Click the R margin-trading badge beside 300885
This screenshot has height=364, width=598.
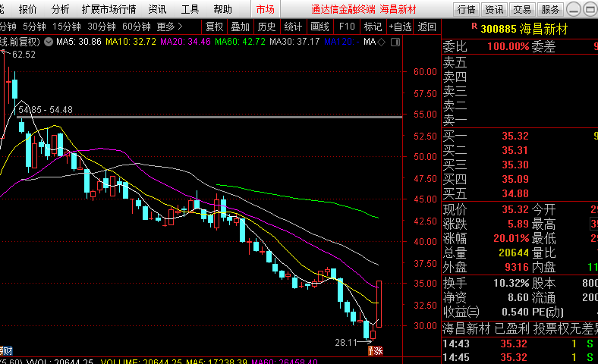pyautogui.click(x=474, y=27)
